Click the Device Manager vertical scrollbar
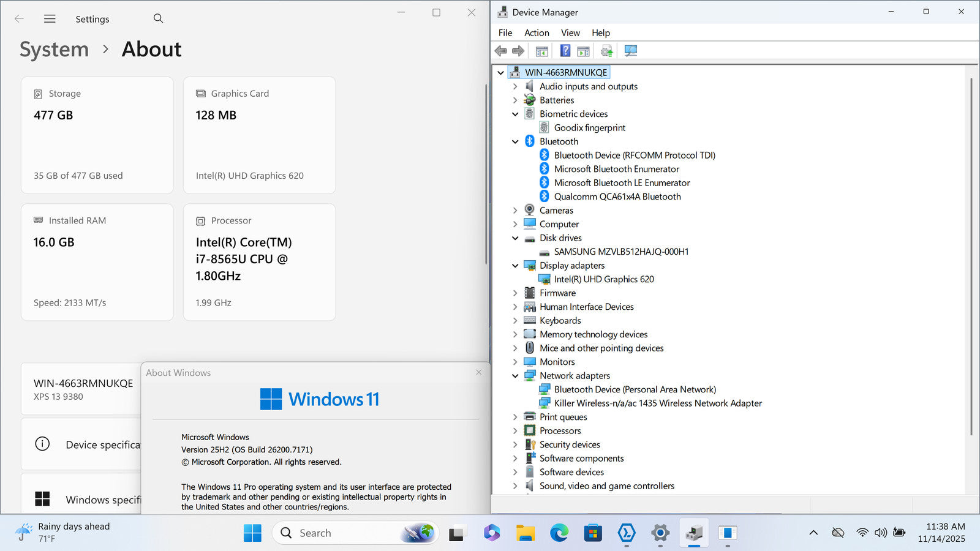Viewport: 980px width, 551px height. [x=971, y=257]
